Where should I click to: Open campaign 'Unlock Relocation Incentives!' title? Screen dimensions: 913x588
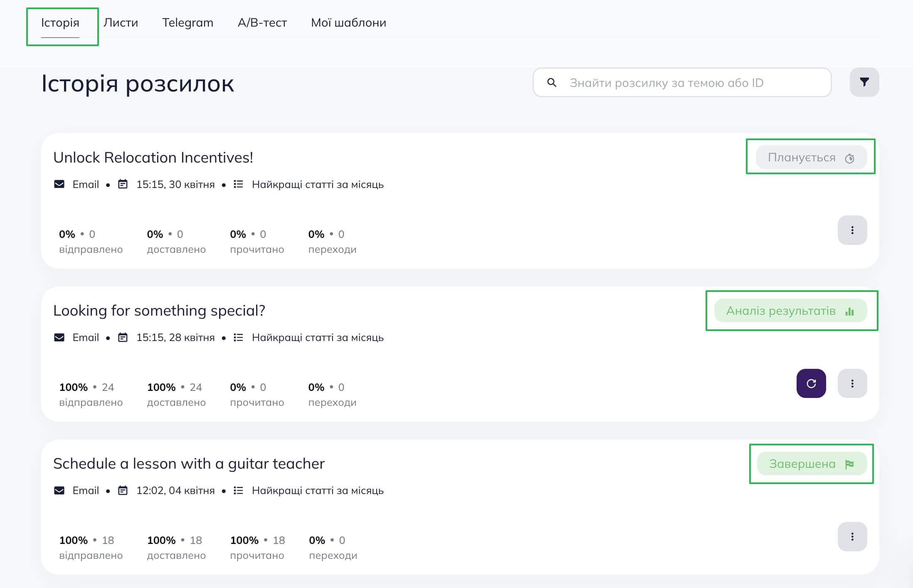click(153, 158)
